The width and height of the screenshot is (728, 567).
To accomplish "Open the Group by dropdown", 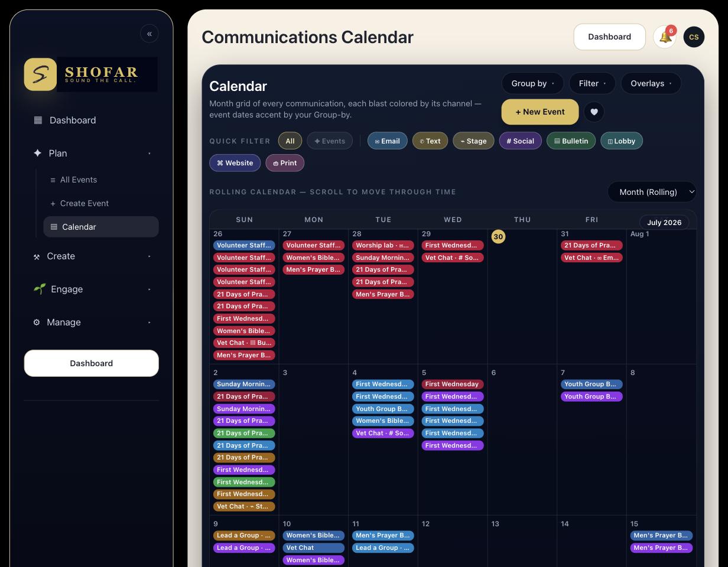I will pos(533,83).
